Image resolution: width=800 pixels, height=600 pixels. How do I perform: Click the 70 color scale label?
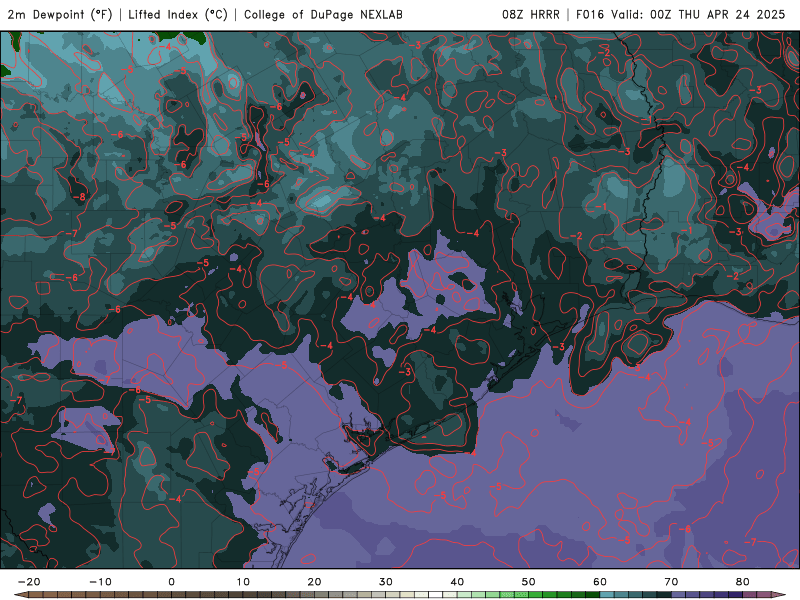(671, 582)
